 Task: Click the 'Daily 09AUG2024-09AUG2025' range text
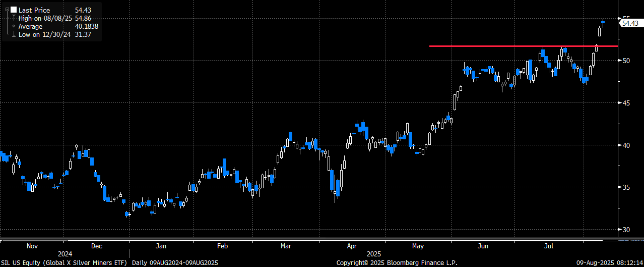click(175, 263)
